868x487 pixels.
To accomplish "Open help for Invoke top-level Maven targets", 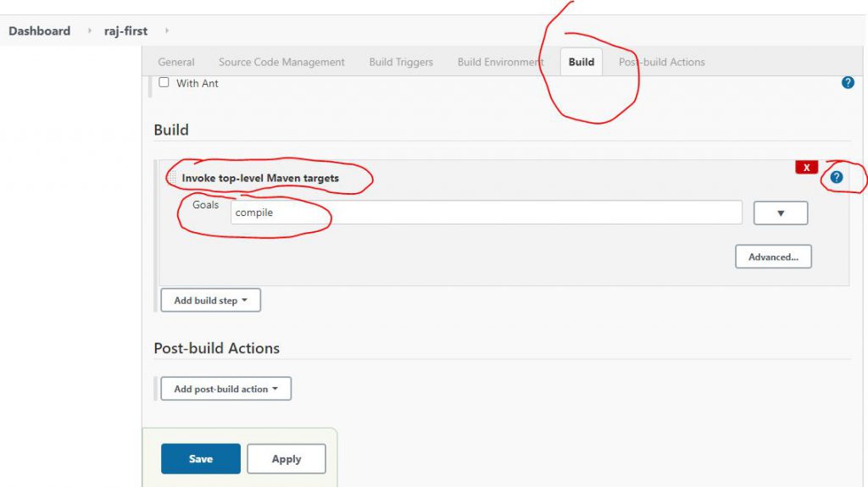I will [x=837, y=177].
